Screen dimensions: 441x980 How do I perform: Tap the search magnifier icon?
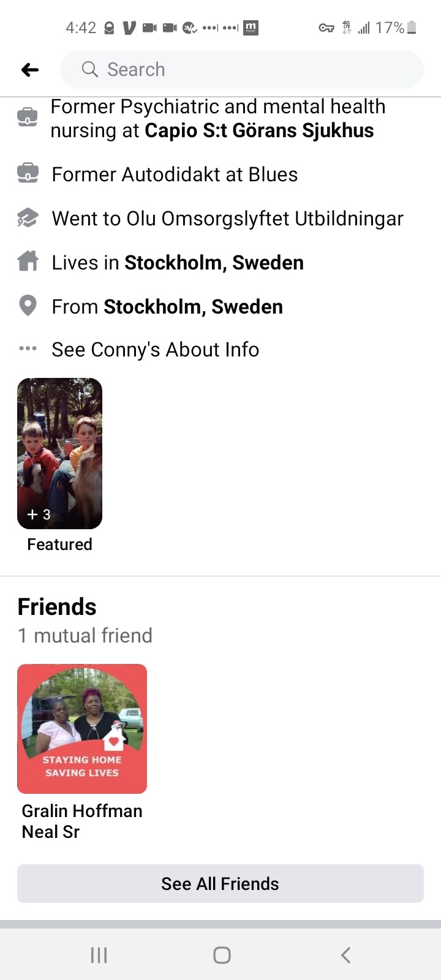tap(90, 69)
